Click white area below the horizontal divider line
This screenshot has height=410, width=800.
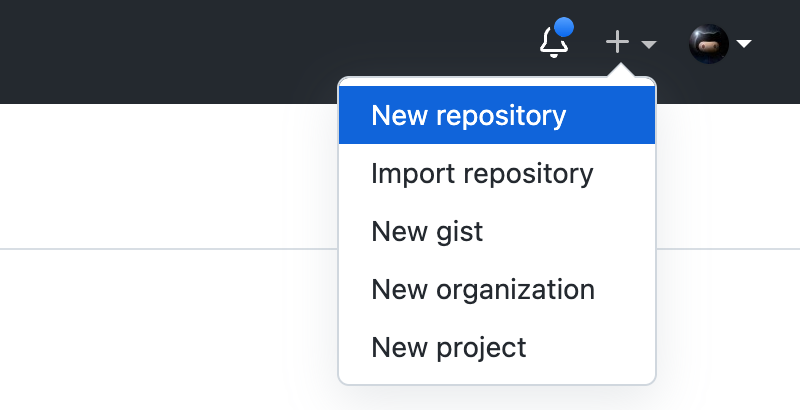(170, 330)
